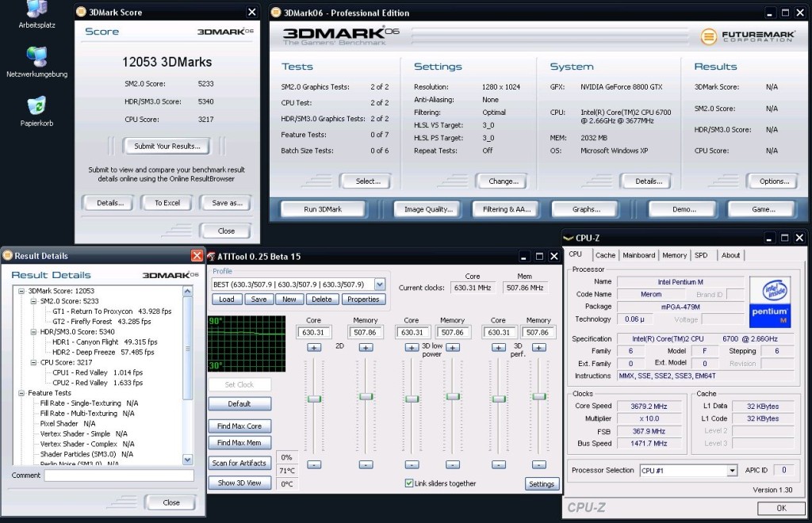Decrease 3D perf Memory clock minus button
The height and width of the screenshot is (523, 812).
(539, 464)
